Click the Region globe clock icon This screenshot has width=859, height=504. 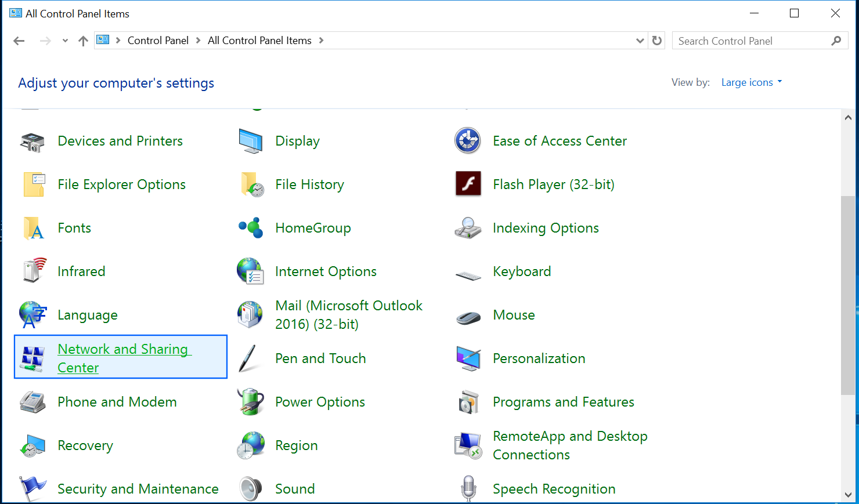251,445
